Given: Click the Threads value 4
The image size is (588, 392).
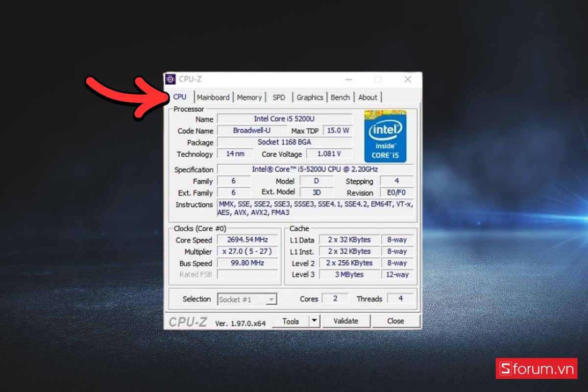Looking at the screenshot, I should click(400, 298).
